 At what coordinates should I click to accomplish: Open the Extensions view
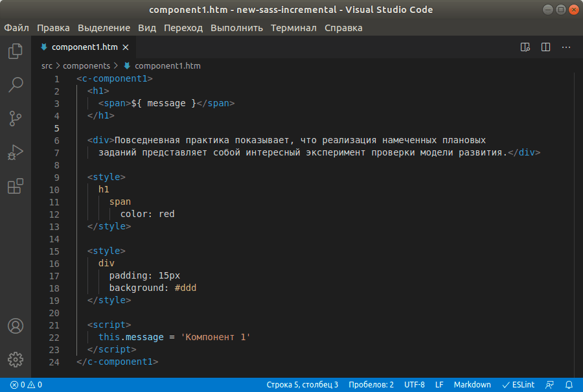tap(16, 187)
